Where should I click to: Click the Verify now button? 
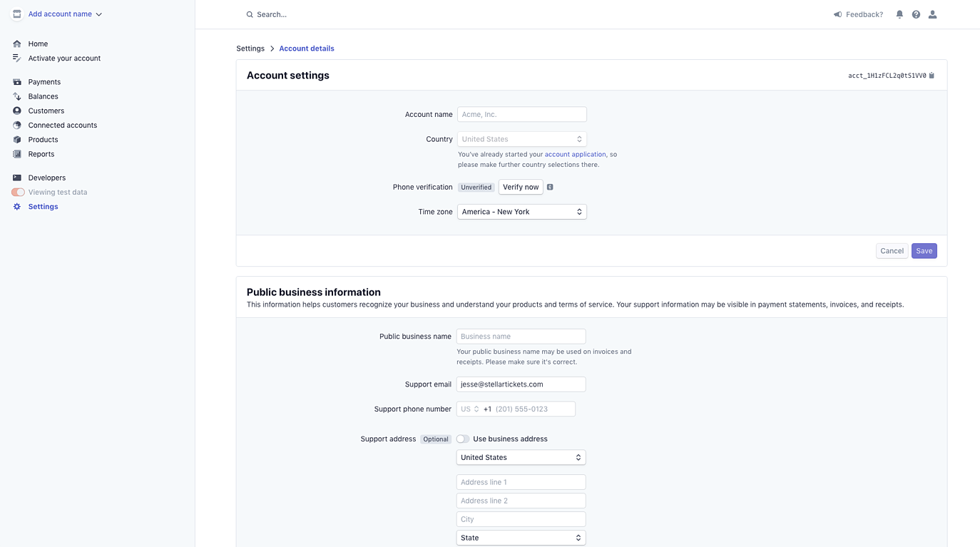[x=521, y=188]
